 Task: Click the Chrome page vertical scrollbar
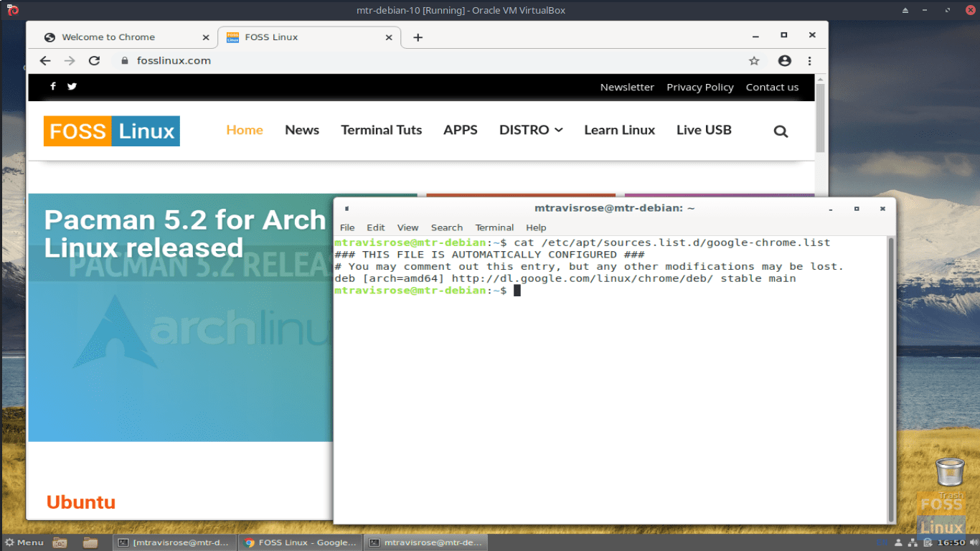point(821,118)
